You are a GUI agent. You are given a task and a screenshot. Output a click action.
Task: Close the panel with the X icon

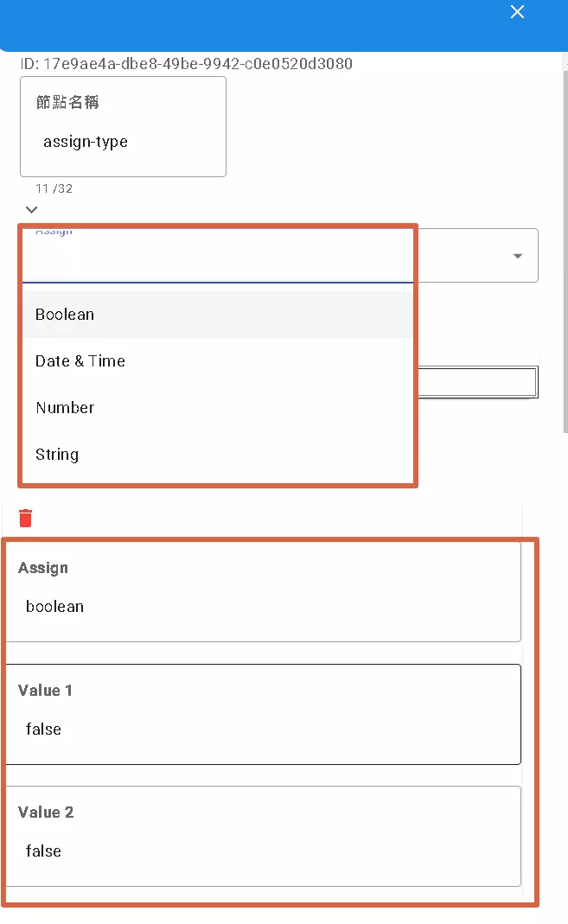tap(517, 12)
